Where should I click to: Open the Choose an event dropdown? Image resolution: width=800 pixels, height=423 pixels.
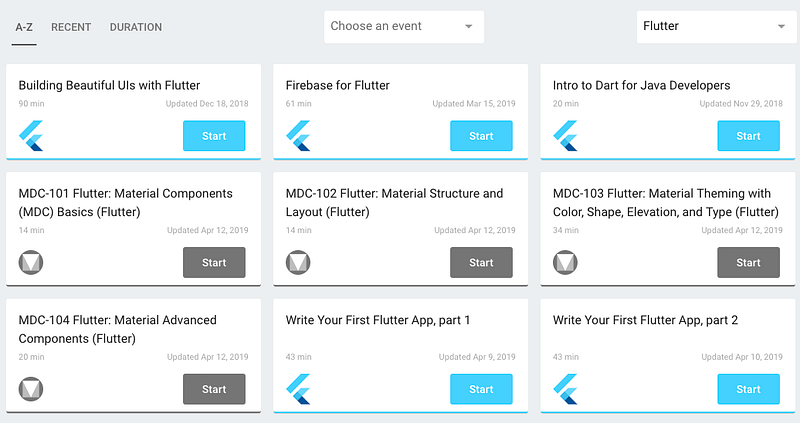click(403, 27)
